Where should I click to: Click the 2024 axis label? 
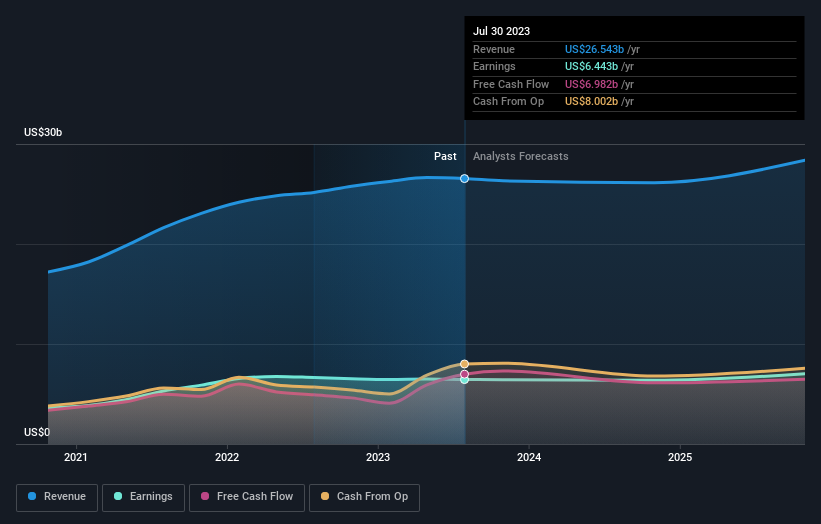pyautogui.click(x=529, y=457)
